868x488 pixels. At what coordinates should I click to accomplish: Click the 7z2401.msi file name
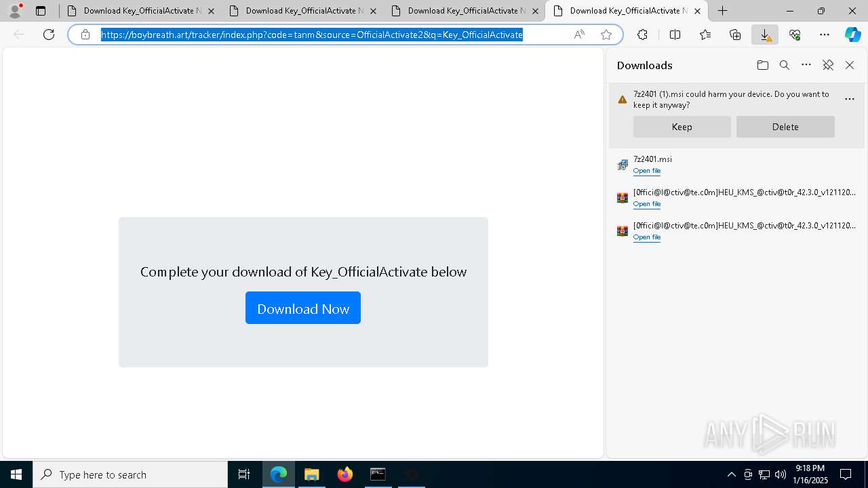[652, 159]
